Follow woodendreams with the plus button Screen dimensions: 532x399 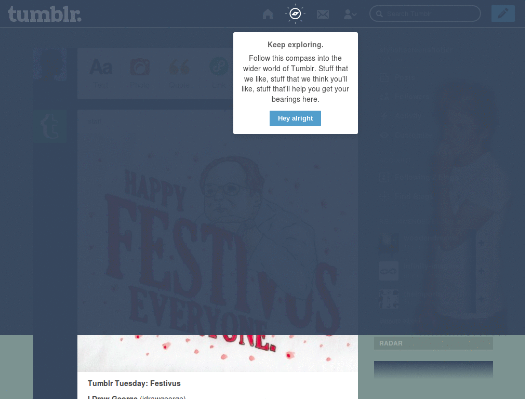tap(481, 243)
